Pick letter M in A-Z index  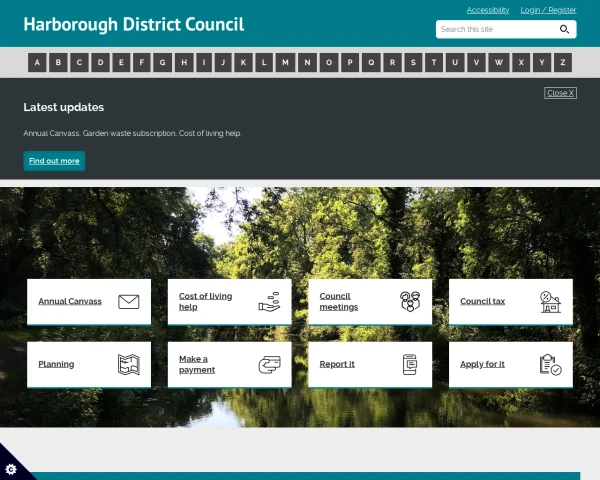285,62
